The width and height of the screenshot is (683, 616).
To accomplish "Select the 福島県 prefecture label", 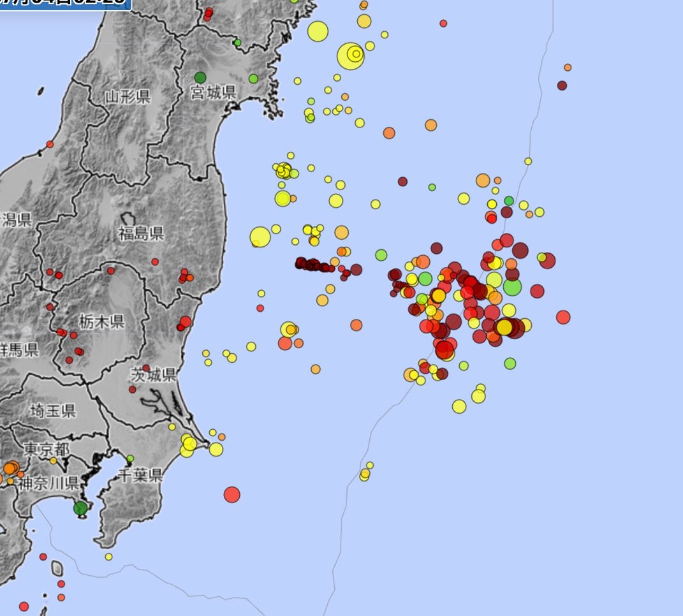I will point(141,233).
